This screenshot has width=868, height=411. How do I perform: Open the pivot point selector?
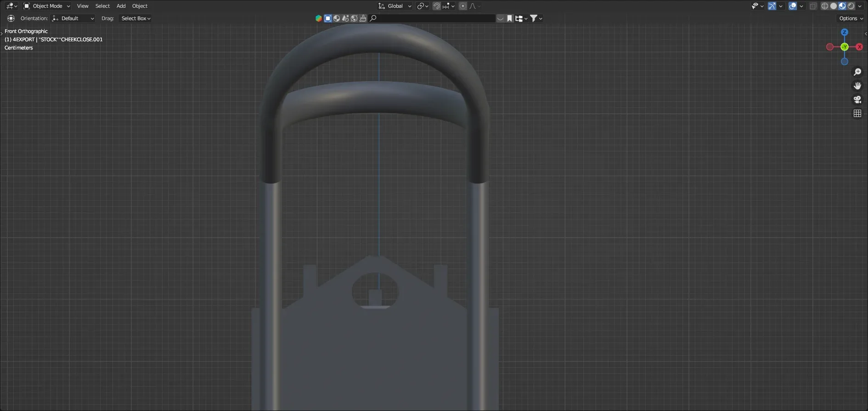423,6
